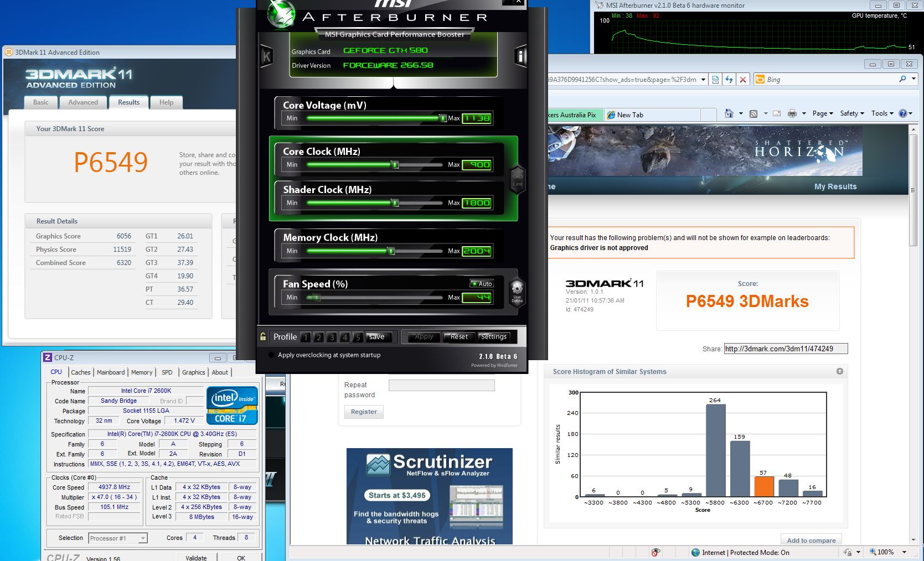
Task: Click the Apply button in Afterburner
Action: [424, 337]
